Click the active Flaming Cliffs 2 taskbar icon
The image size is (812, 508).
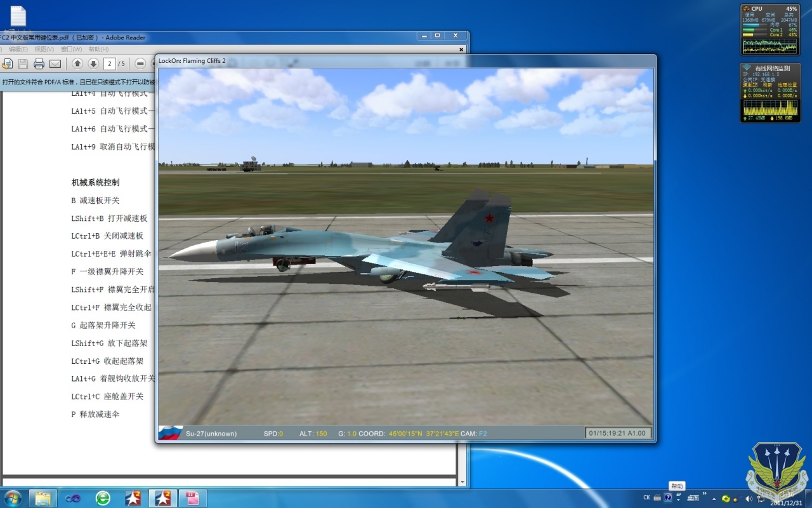[x=163, y=498]
